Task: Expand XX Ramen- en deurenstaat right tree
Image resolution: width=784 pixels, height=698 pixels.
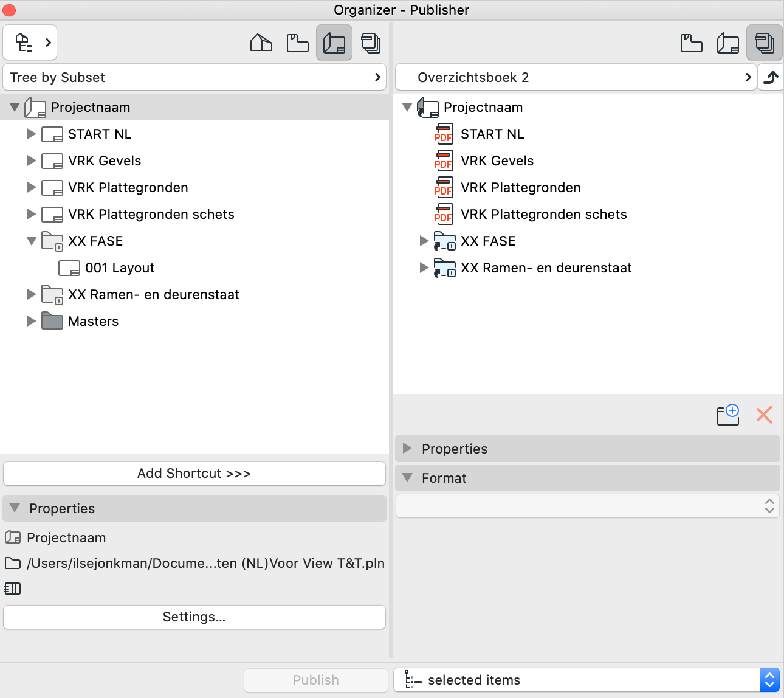Action: pyautogui.click(x=424, y=268)
